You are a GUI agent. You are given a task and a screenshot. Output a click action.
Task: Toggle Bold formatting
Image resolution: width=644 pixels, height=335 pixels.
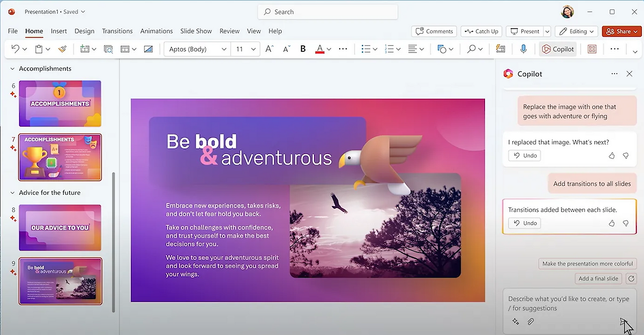click(302, 48)
